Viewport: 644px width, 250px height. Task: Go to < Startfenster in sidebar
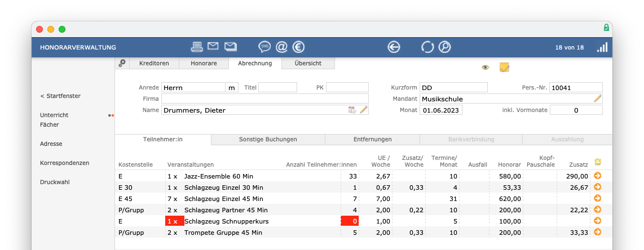60,96
